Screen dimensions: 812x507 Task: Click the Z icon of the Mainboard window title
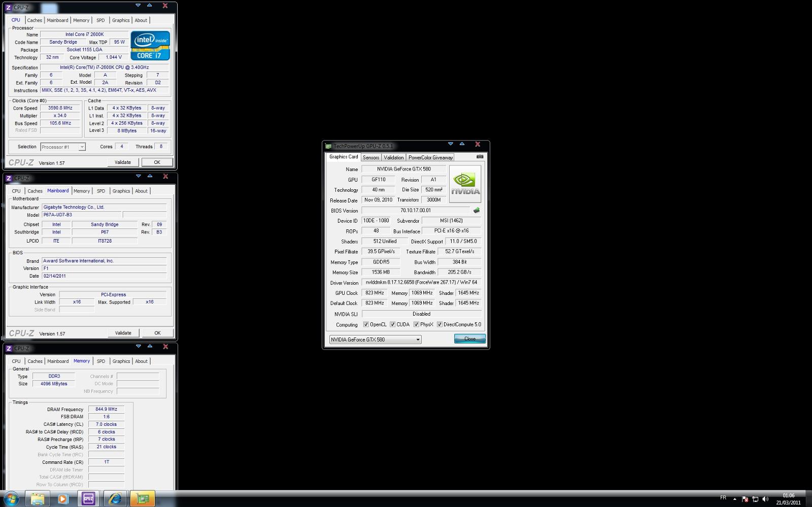[9, 178]
